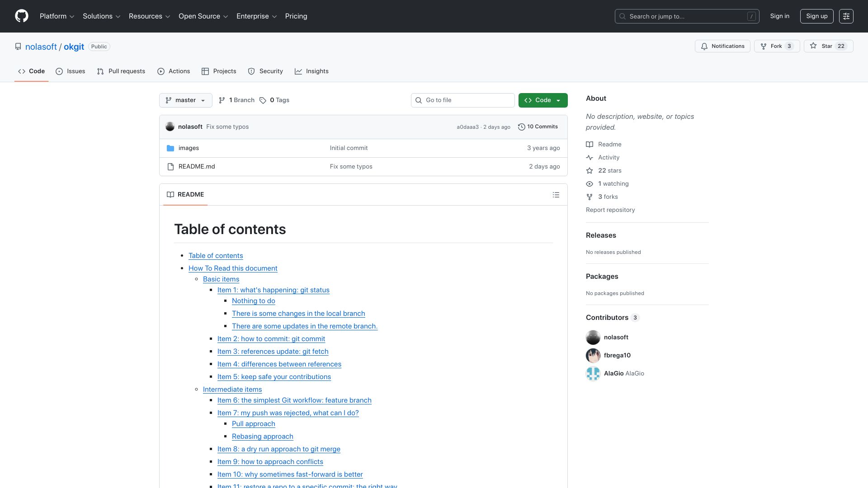
Task: Open the okgit repository link
Action: (74, 47)
